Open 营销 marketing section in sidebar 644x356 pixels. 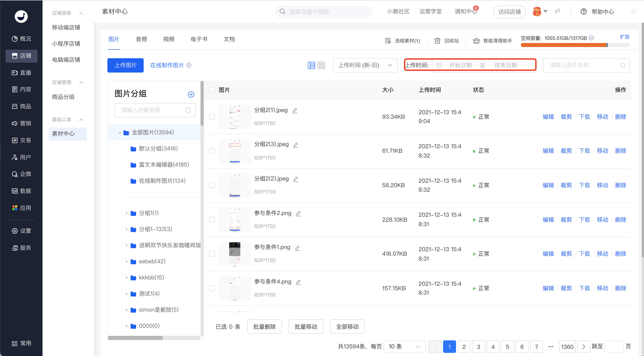click(21, 123)
